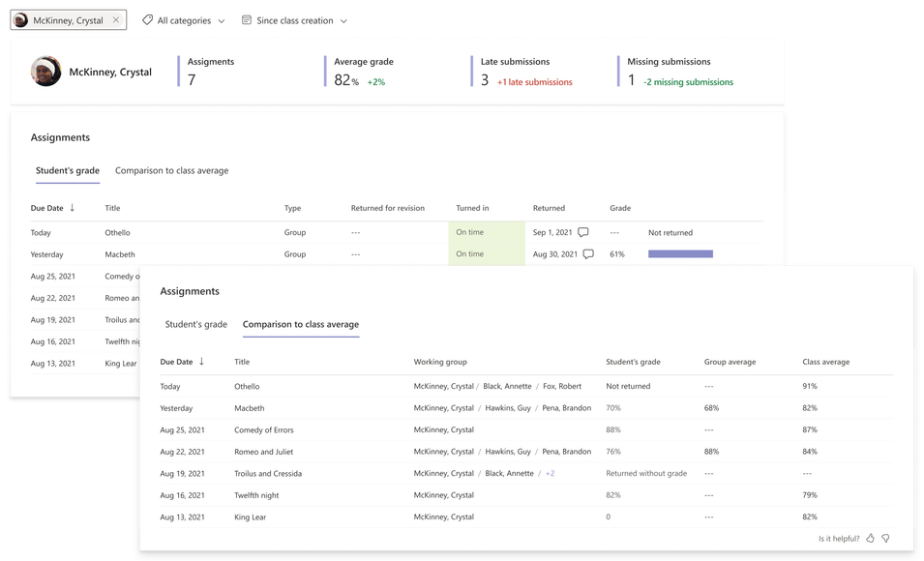This screenshot has height=561, width=924.
Task: Click Romeo and Juliet assignment title
Action: pyautogui.click(x=263, y=452)
